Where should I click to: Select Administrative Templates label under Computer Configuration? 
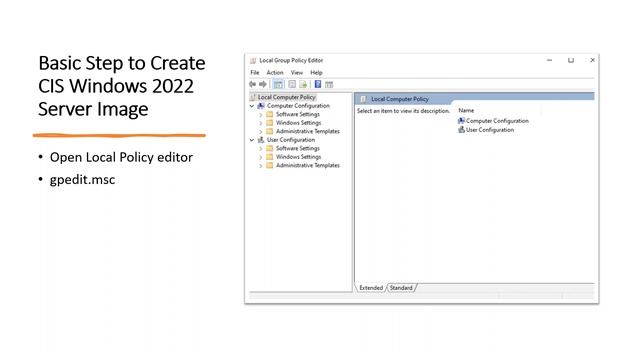click(x=308, y=131)
